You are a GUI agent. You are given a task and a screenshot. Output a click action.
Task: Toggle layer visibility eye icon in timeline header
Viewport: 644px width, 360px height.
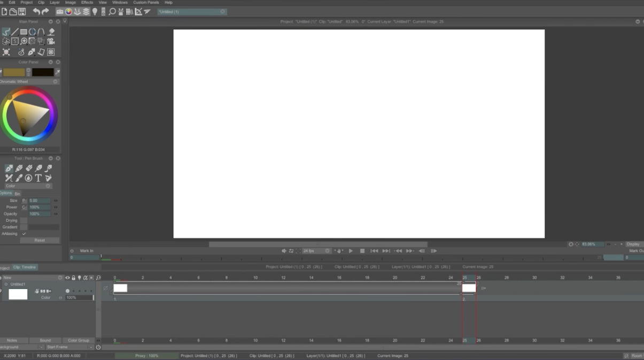coord(67,278)
